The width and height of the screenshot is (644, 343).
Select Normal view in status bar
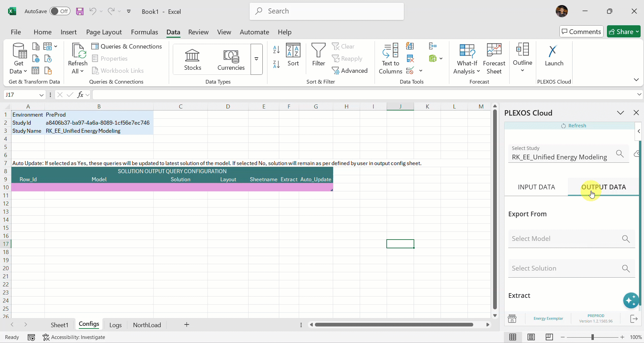(513, 337)
